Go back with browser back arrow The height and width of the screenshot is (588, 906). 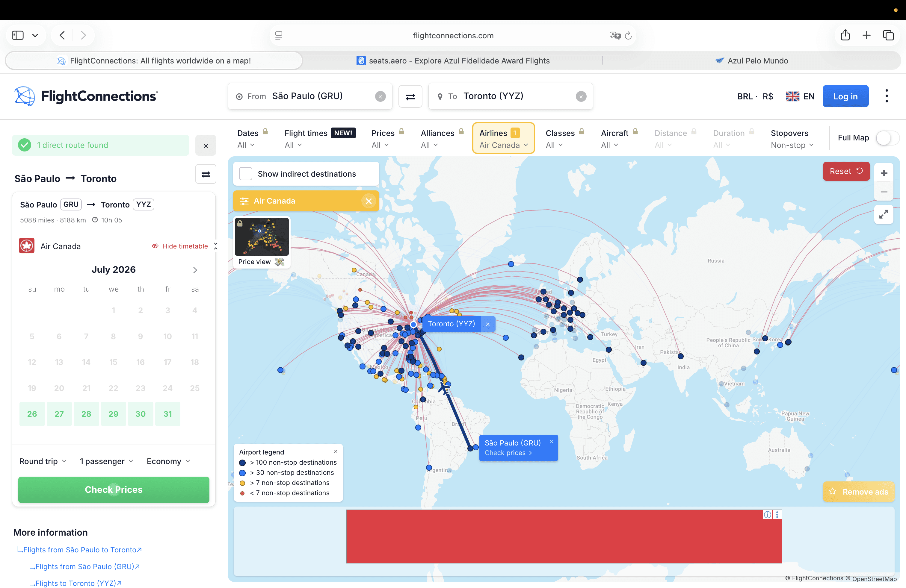[62, 35]
